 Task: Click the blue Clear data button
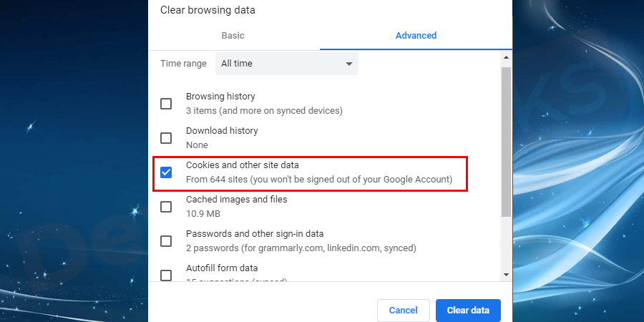(468, 310)
